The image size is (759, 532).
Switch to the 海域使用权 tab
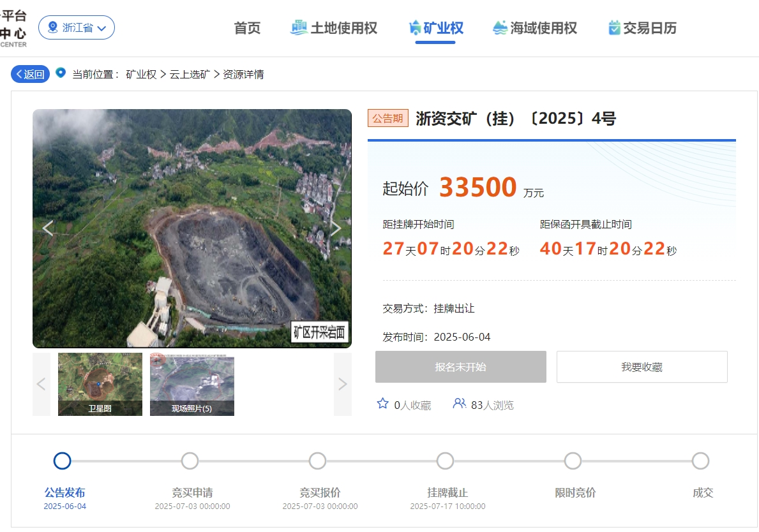tap(535, 28)
